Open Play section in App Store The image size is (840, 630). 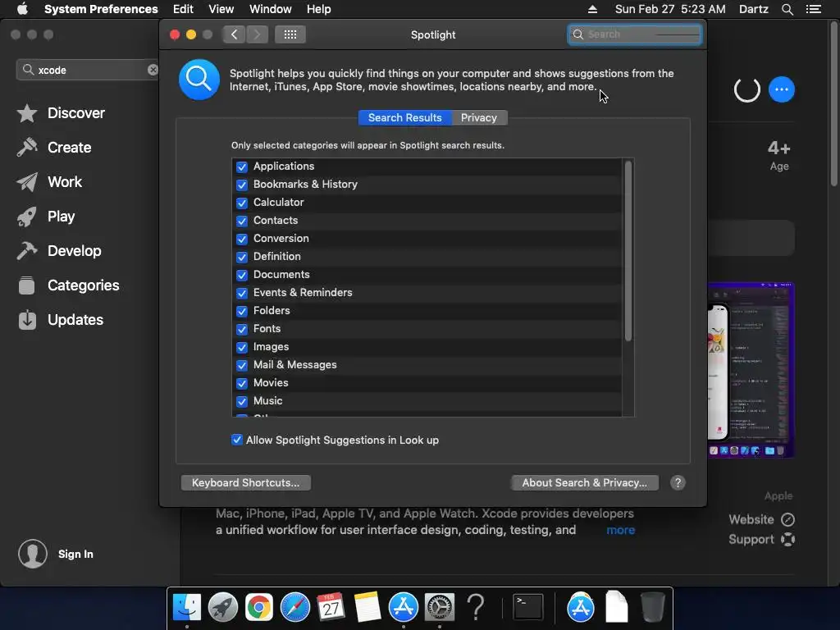(x=46, y=217)
